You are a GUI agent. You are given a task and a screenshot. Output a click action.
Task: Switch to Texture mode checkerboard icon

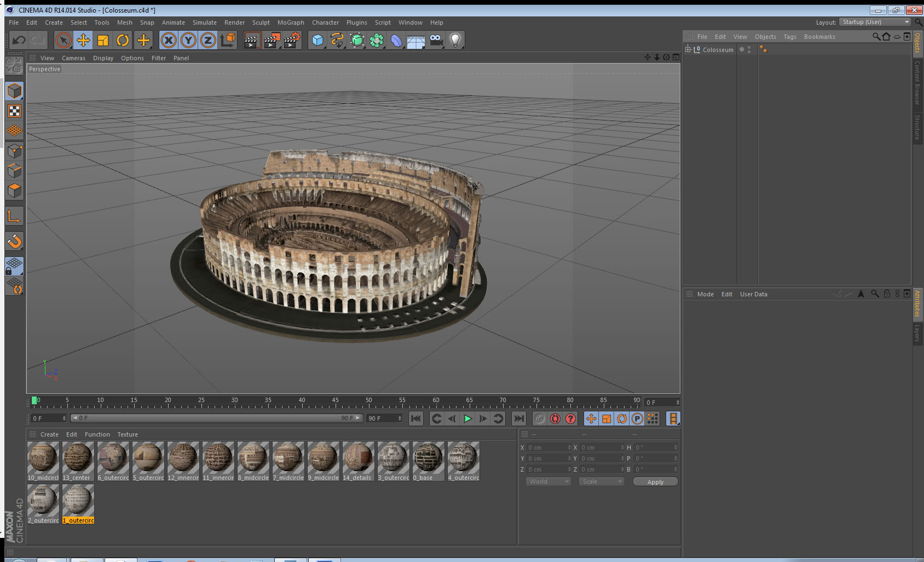(14, 111)
